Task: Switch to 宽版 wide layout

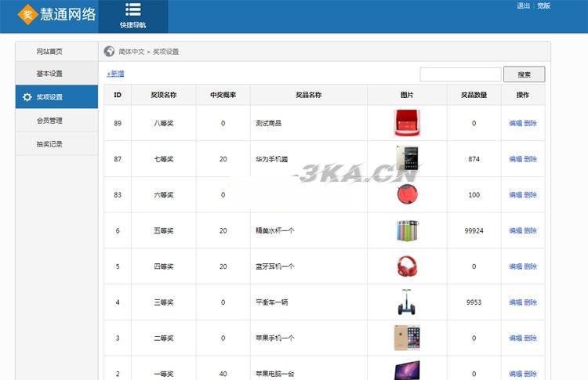Action: point(543,6)
